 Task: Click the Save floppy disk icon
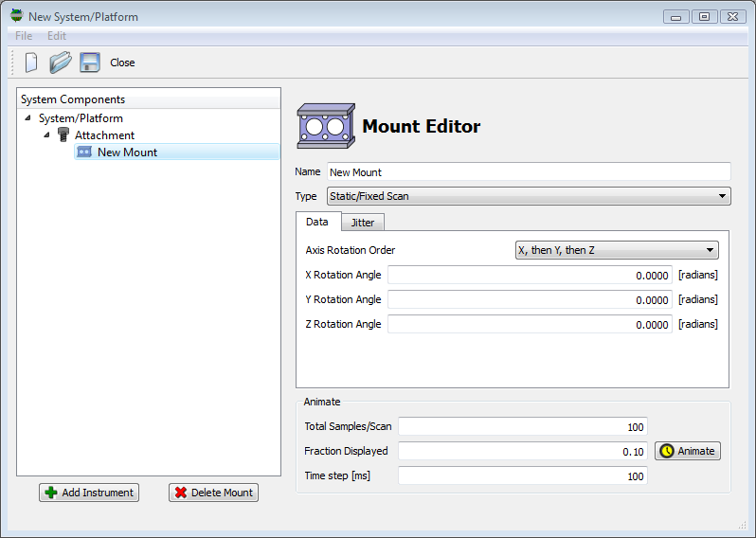[x=90, y=63]
